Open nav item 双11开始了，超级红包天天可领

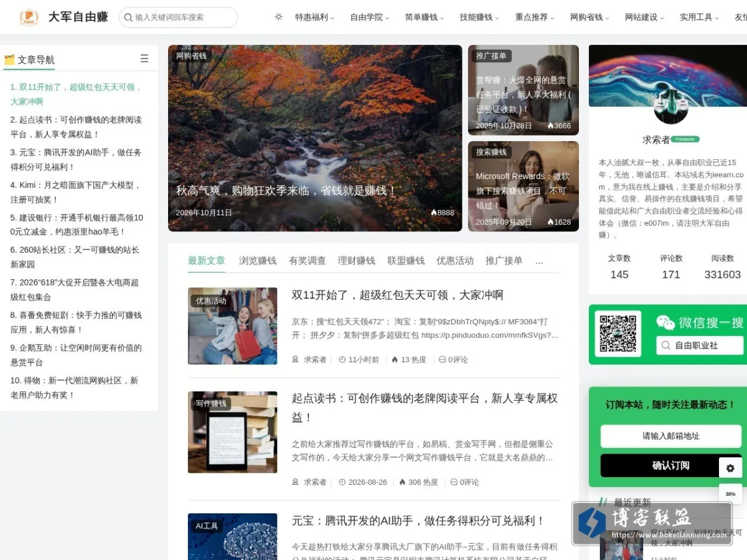point(76,94)
